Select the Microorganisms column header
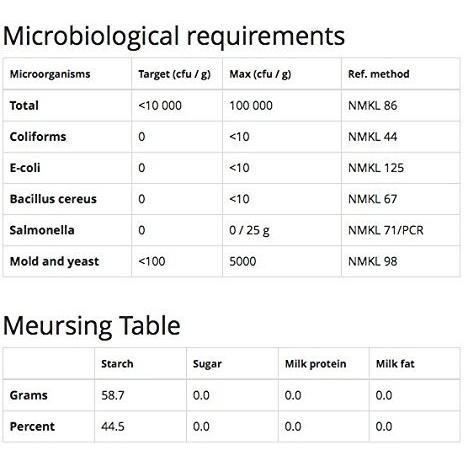 tap(50, 74)
